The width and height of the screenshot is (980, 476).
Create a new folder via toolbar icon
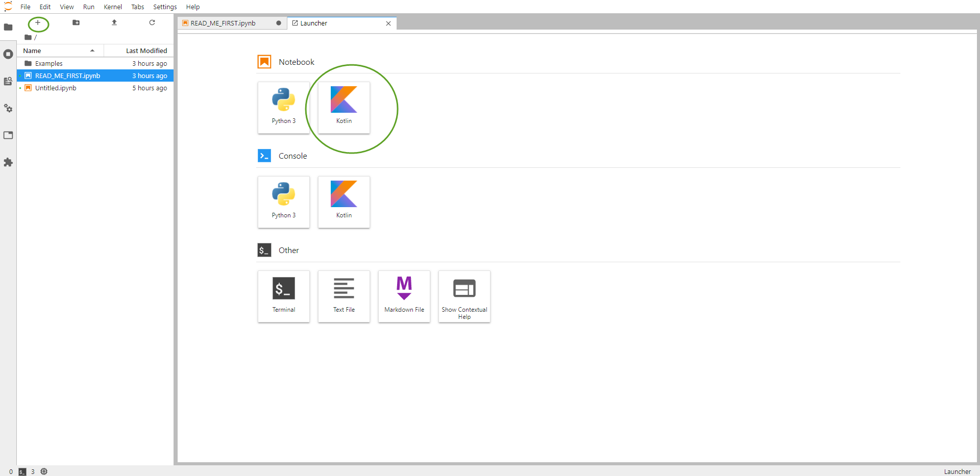(76, 23)
